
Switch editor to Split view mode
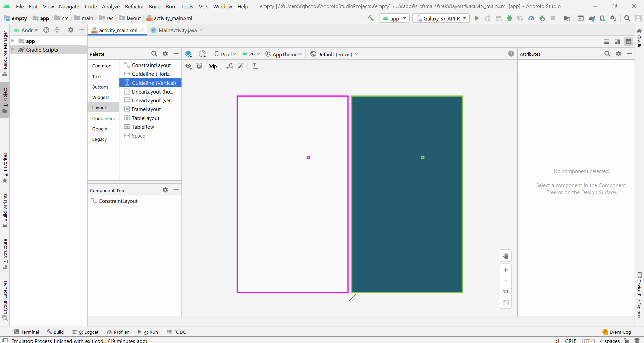618,42
